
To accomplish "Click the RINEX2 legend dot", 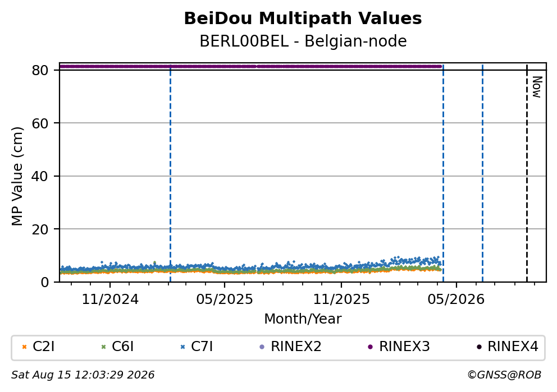I will 262,347.
